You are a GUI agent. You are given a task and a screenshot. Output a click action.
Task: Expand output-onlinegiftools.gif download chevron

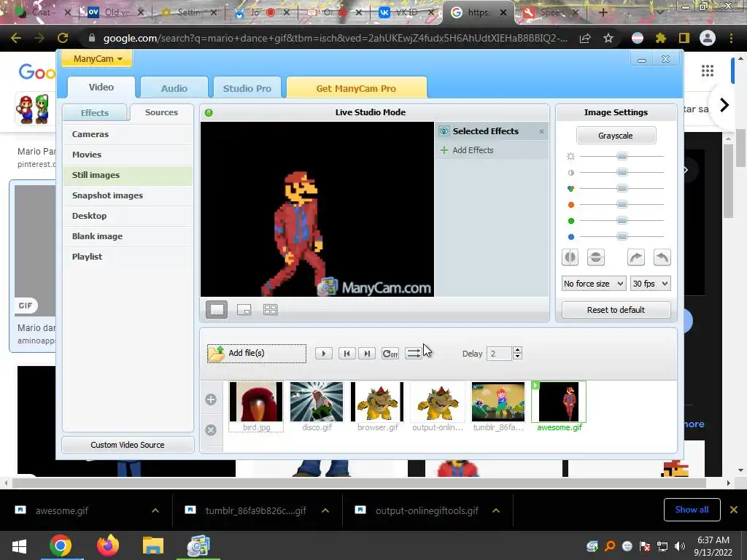496,510
